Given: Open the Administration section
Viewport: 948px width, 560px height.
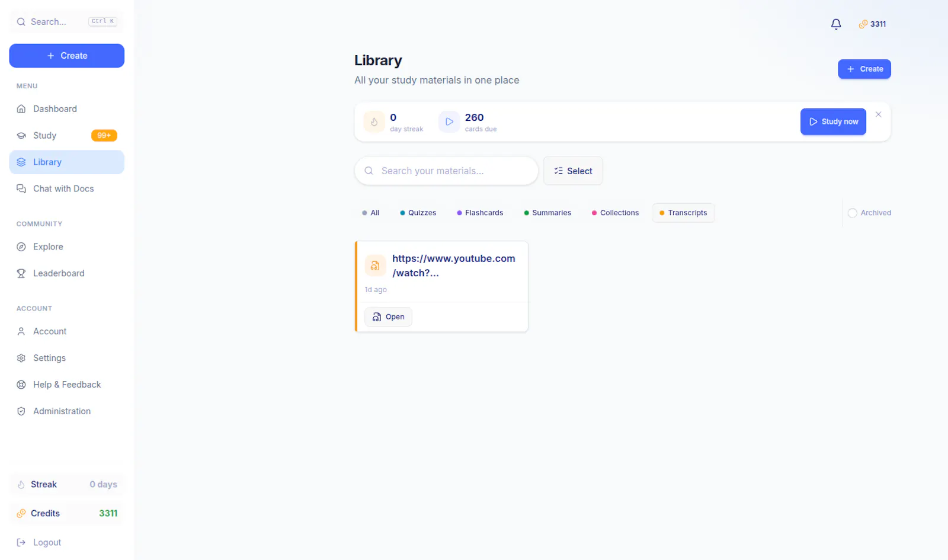Looking at the screenshot, I should click(67, 412).
